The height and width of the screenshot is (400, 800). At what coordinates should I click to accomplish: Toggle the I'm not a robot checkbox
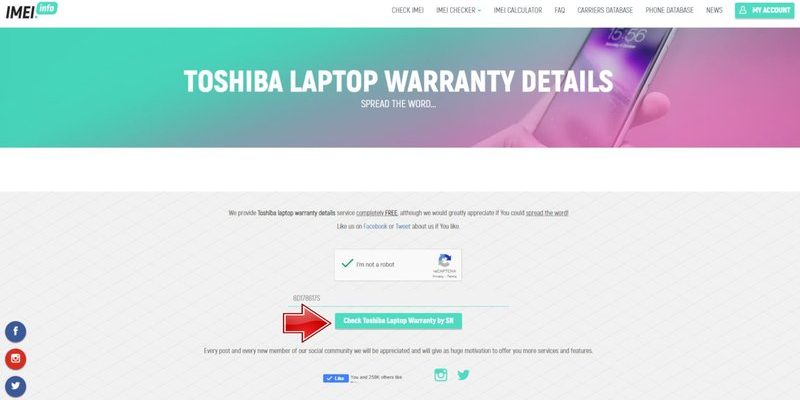[347, 264]
